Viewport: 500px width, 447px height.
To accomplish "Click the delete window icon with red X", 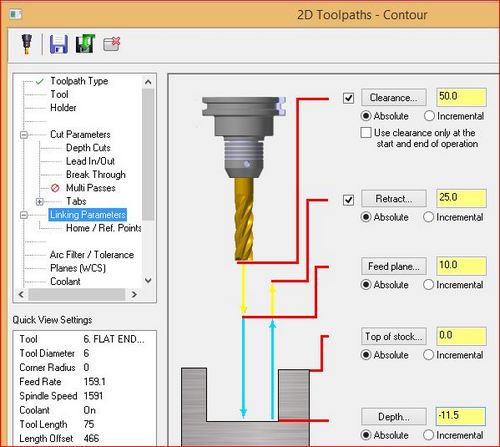I will pos(112,44).
